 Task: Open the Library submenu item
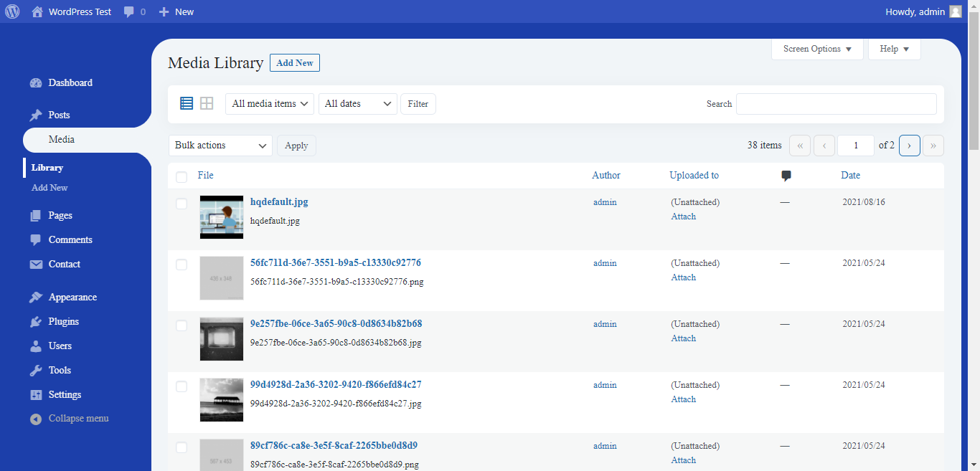click(47, 168)
